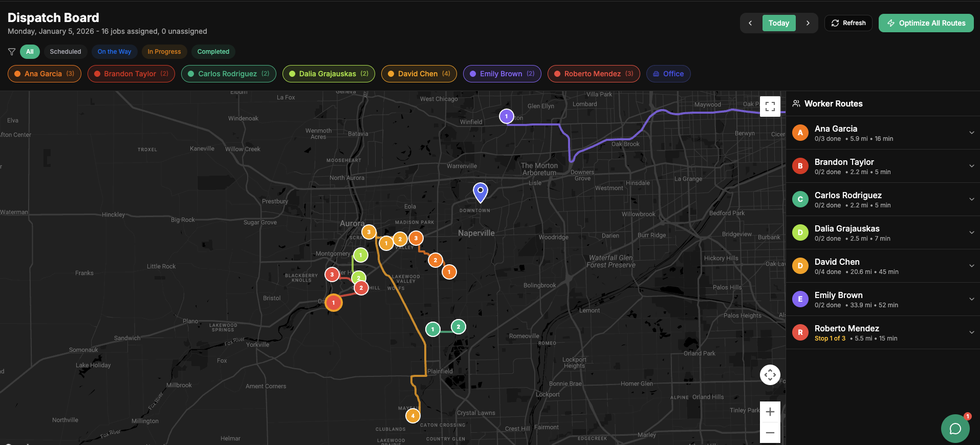The height and width of the screenshot is (445, 980).
Task: Click the map recenter pan icon
Action: tap(770, 375)
